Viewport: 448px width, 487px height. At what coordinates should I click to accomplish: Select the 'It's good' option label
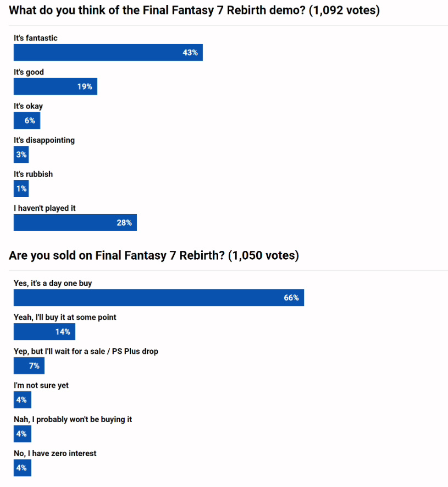[29, 72]
